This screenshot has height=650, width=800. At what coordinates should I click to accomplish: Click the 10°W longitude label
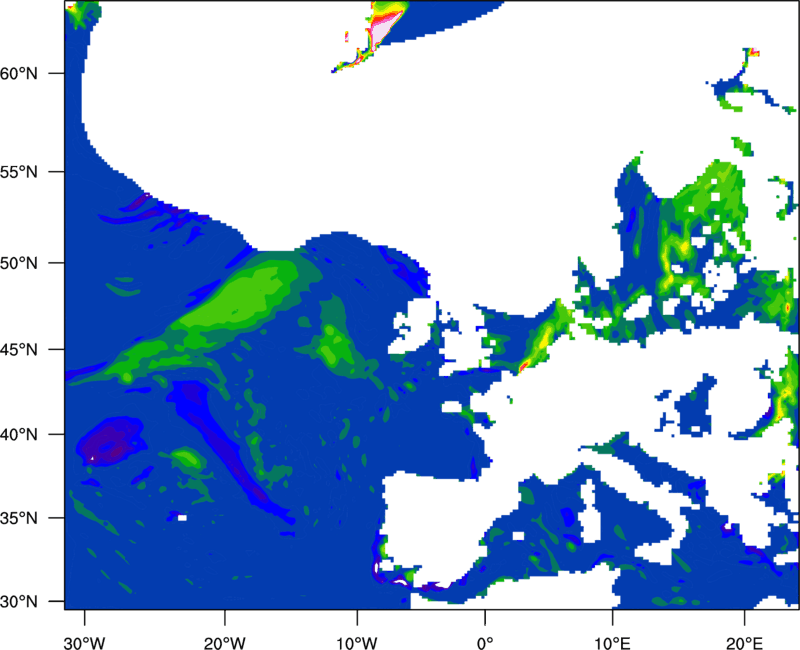click(x=357, y=643)
